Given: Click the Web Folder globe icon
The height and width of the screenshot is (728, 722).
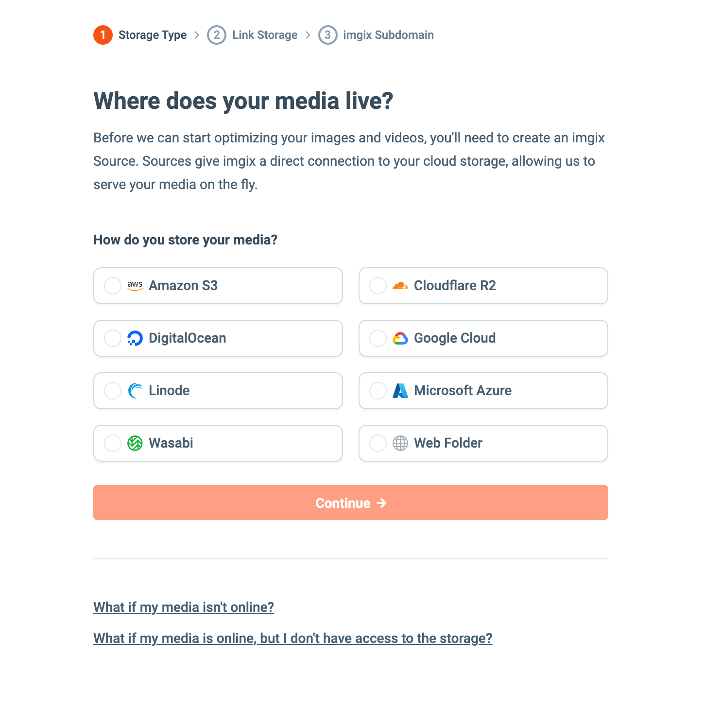Looking at the screenshot, I should click(400, 443).
